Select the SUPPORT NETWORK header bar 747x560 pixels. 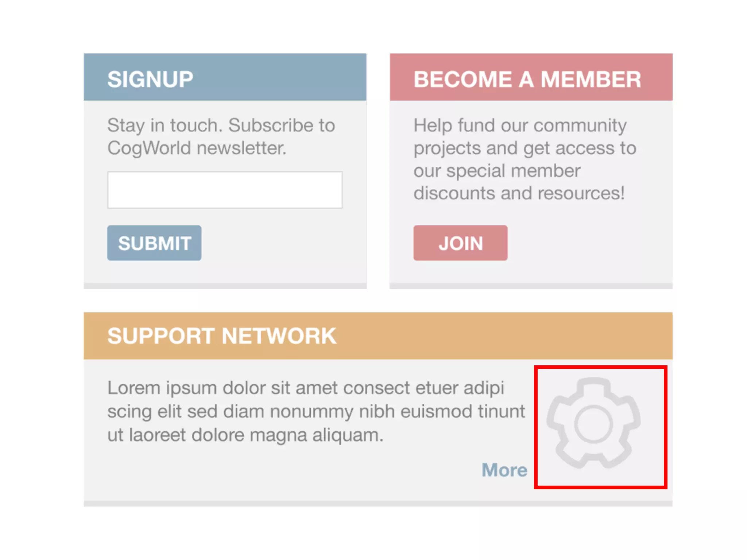point(378,336)
